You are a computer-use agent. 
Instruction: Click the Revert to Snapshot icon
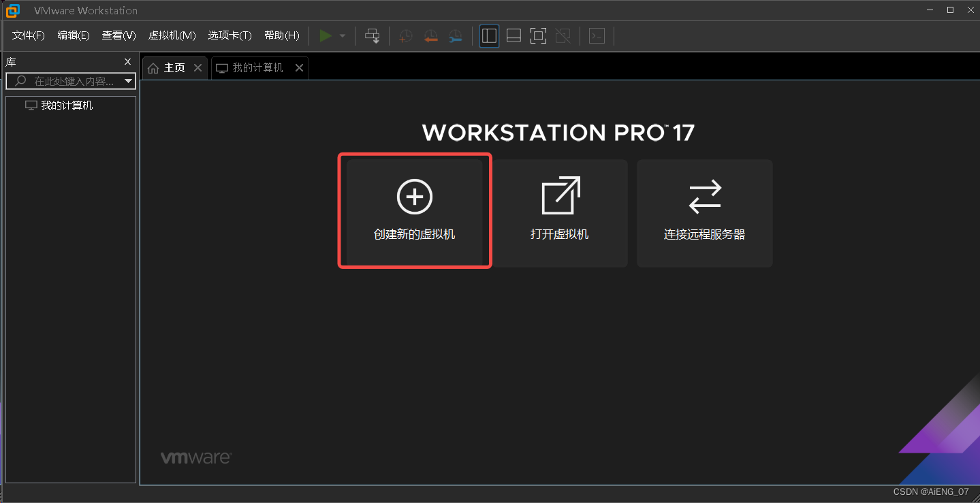430,36
